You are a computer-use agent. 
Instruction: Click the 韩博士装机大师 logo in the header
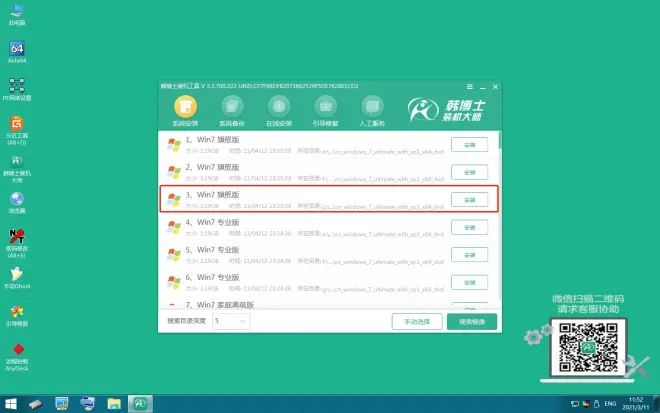(x=447, y=110)
